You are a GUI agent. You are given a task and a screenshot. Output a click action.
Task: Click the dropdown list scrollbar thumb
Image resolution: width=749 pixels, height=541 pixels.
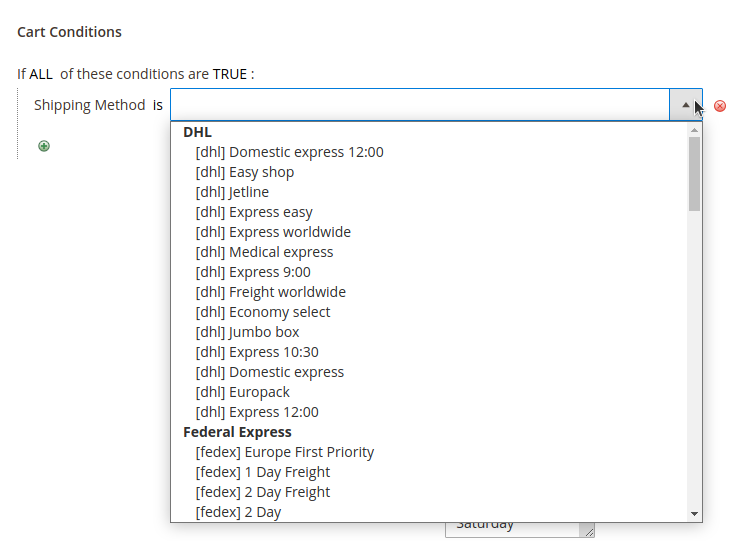[695, 174]
